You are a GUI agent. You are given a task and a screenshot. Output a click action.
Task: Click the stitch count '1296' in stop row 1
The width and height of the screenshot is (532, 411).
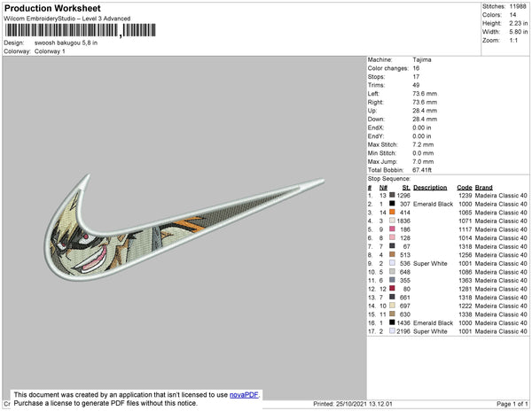pyautogui.click(x=403, y=196)
